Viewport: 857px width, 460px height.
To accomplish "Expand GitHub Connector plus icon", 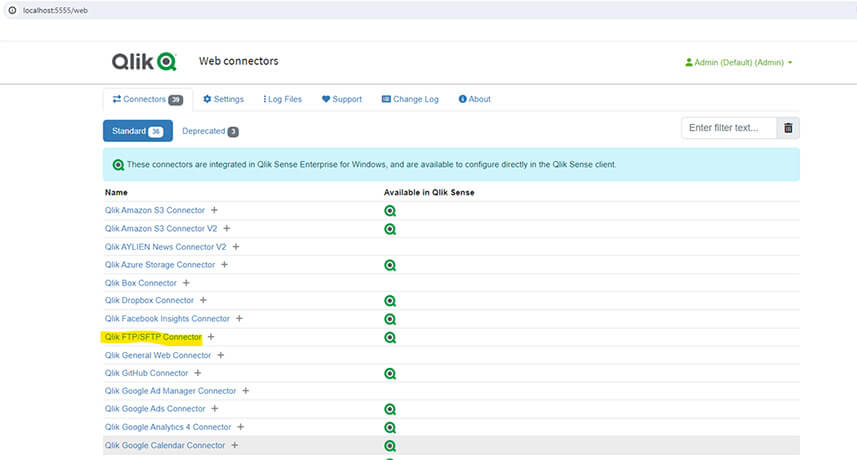I will pyautogui.click(x=198, y=373).
